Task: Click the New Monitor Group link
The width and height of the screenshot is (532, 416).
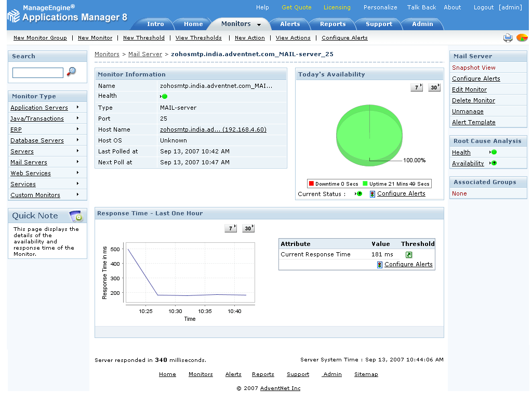Action: 40,38
